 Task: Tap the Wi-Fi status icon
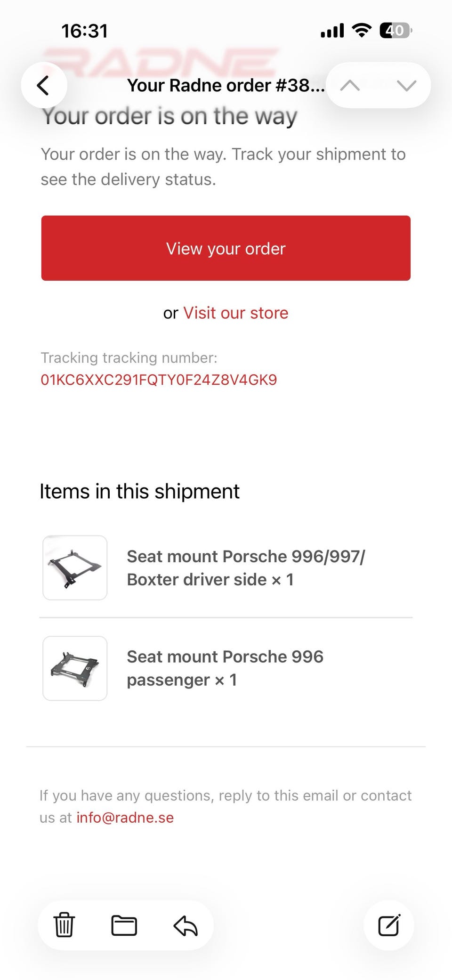(x=362, y=31)
